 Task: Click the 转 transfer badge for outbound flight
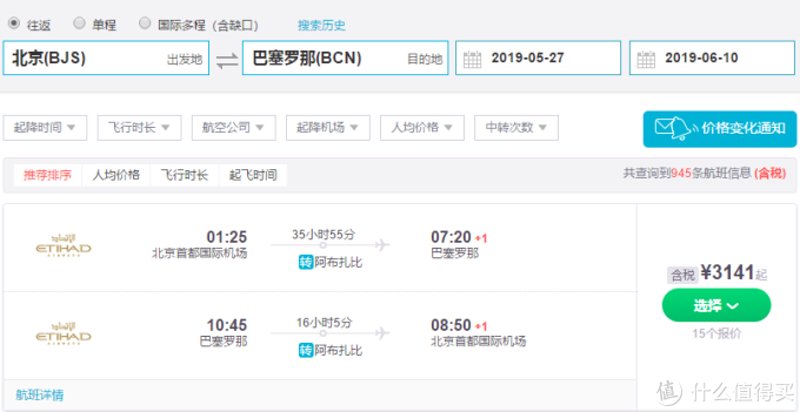pos(306,263)
